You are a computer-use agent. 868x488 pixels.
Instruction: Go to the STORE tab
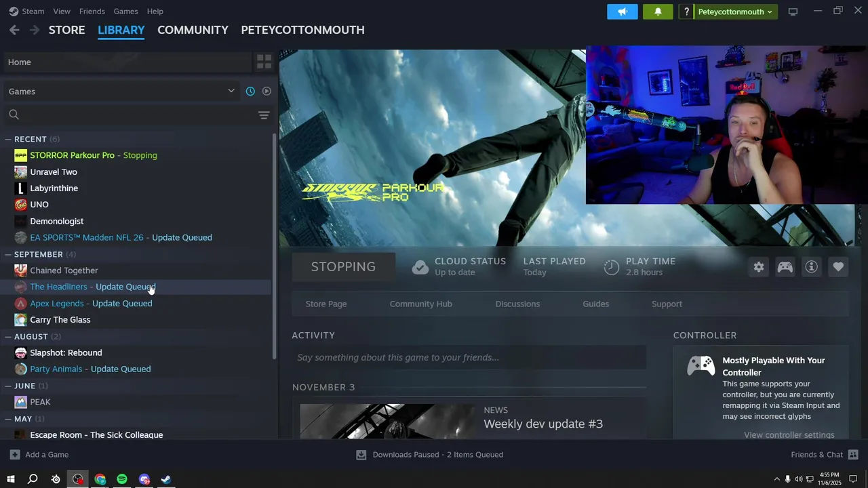tap(66, 30)
